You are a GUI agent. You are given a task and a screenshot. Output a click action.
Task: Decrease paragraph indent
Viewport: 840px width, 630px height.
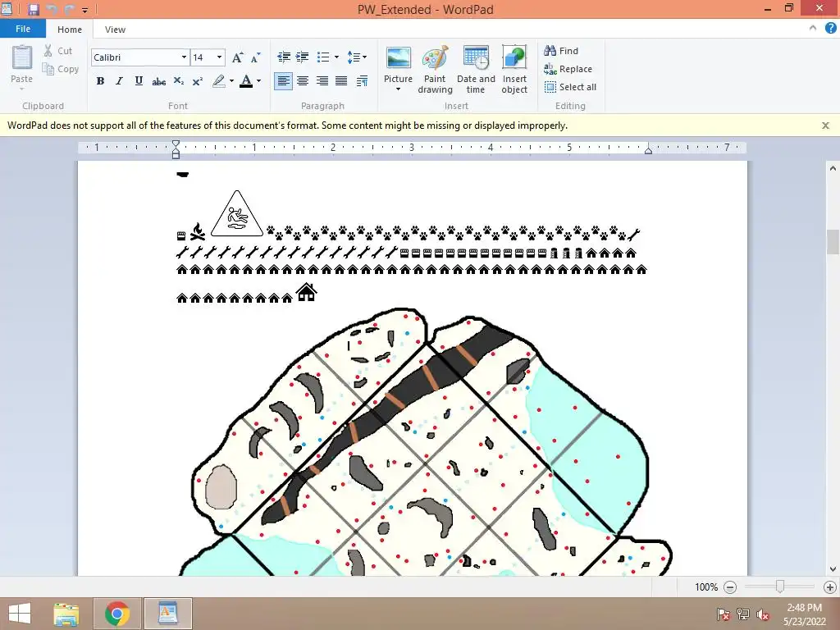(x=284, y=57)
